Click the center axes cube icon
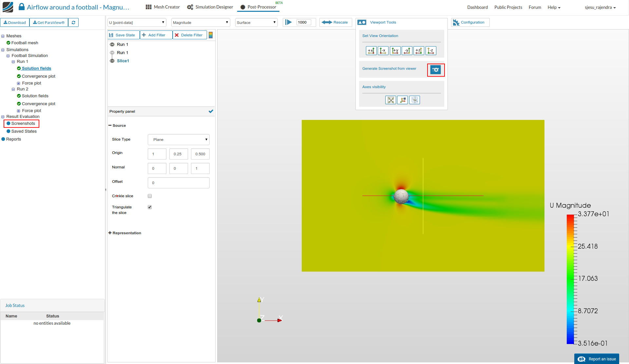The width and height of the screenshot is (629, 364). coord(415,100)
